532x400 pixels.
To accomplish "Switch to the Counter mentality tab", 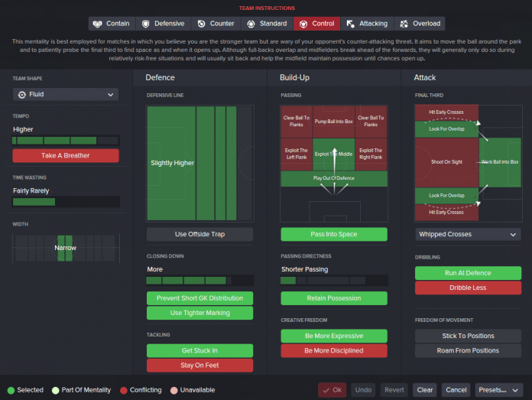I will pyautogui.click(x=216, y=24).
